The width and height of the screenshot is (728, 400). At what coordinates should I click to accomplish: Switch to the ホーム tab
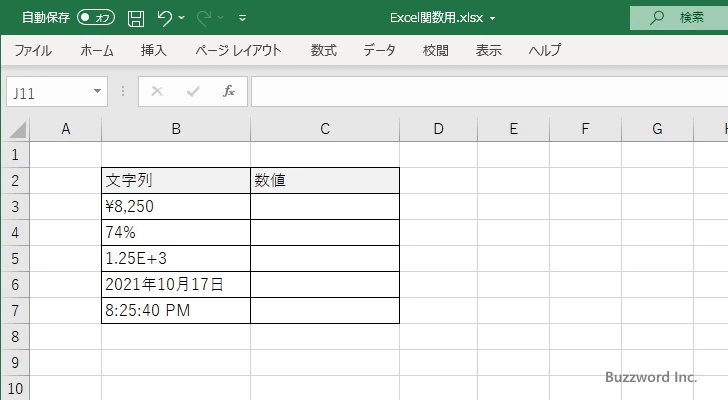(97, 50)
